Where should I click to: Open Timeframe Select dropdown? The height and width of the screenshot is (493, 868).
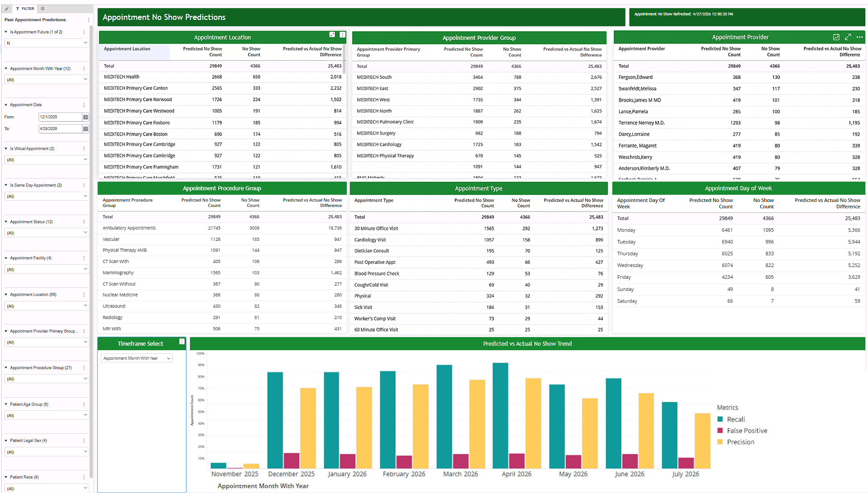pyautogui.click(x=136, y=358)
